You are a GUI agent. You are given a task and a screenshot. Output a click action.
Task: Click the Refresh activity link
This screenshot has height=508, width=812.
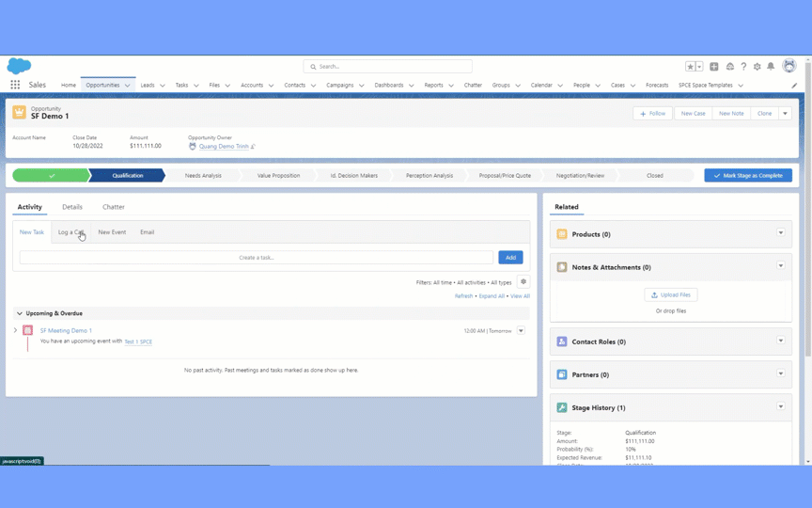click(463, 296)
